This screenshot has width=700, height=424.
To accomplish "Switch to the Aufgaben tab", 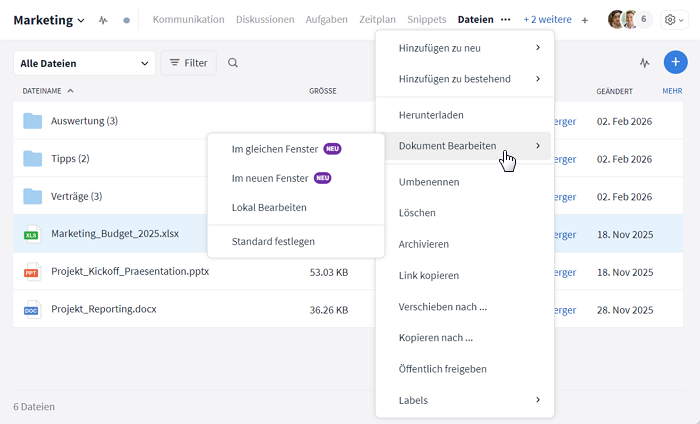I will tap(328, 20).
